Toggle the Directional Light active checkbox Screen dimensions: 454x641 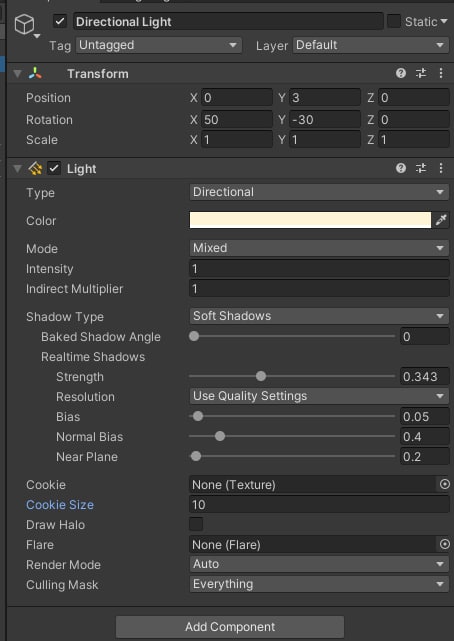click(60, 21)
